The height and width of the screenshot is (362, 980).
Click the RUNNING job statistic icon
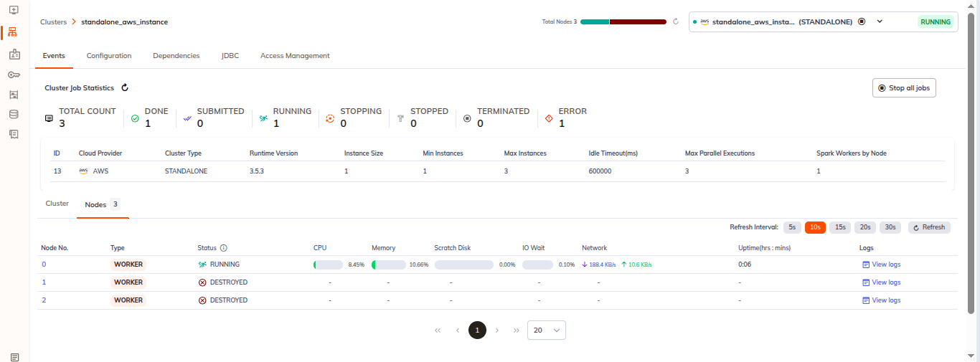tap(263, 118)
